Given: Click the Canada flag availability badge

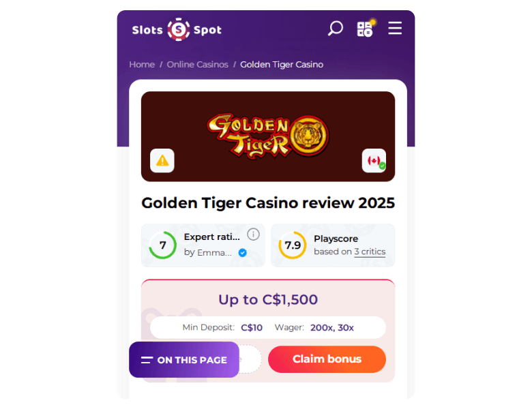Looking at the screenshot, I should point(374,160).
